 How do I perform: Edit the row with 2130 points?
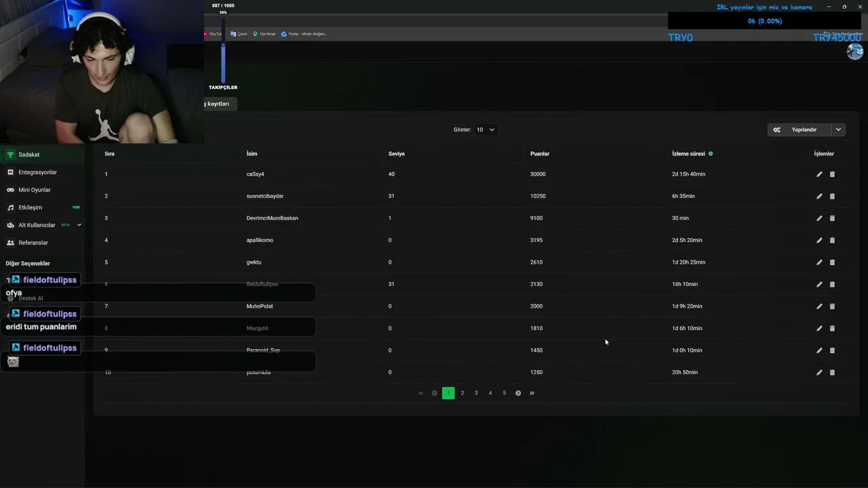pyautogui.click(x=819, y=285)
